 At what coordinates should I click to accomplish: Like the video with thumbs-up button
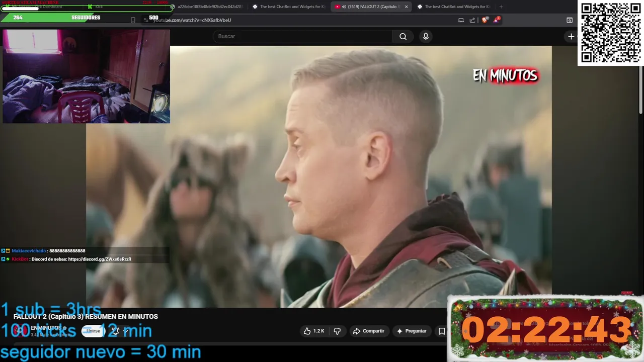(x=314, y=331)
